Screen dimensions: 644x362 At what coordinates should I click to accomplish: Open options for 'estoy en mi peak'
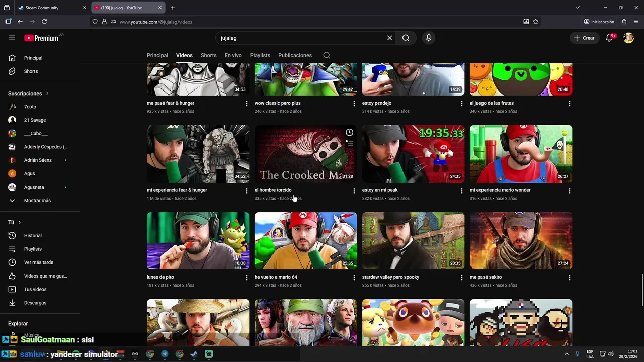[461, 191]
